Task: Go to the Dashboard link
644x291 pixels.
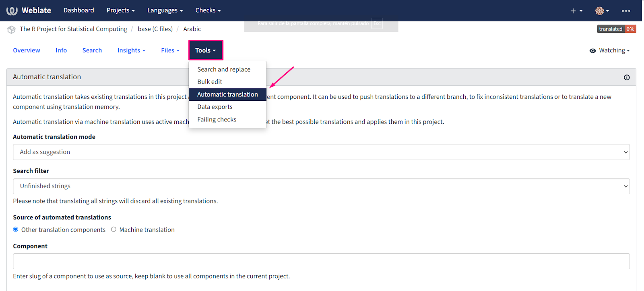Action: pyautogui.click(x=78, y=10)
